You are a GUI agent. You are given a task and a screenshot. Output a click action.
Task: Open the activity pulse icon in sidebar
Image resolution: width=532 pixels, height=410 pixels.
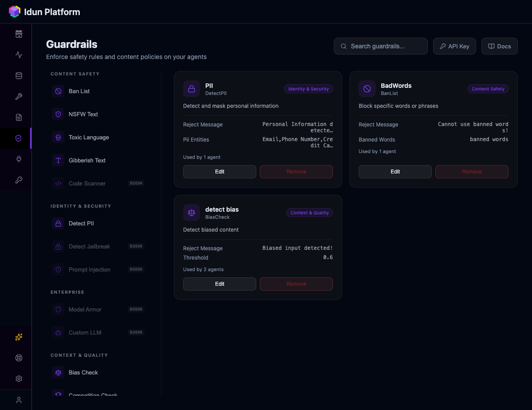click(19, 55)
